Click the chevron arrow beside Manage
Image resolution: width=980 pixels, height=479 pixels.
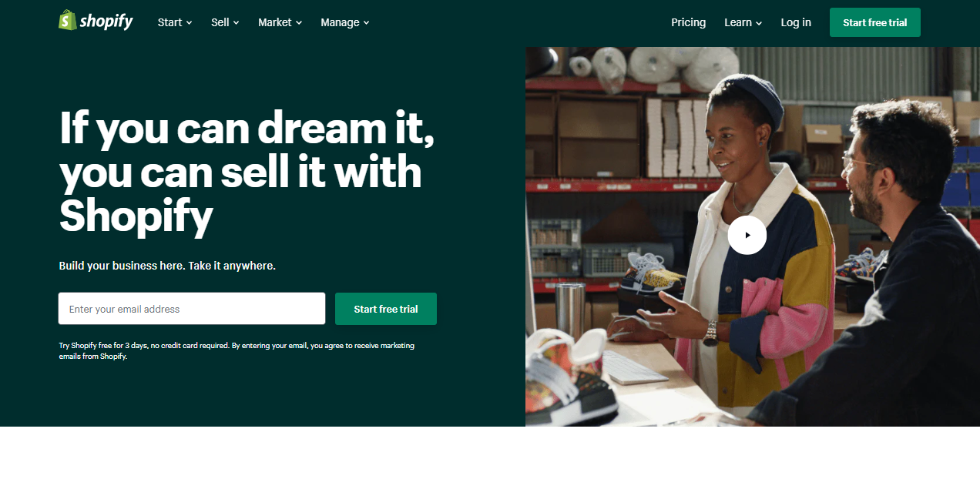coord(366,23)
